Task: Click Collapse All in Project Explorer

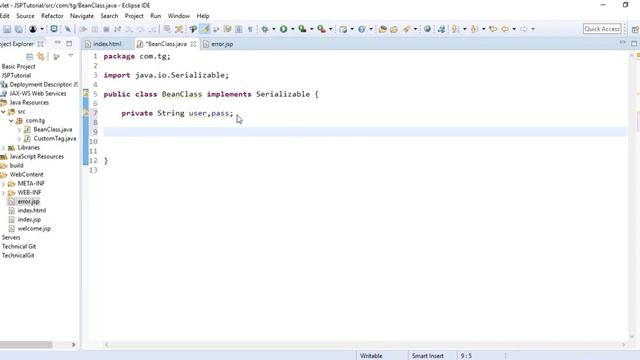Action: coord(29,56)
